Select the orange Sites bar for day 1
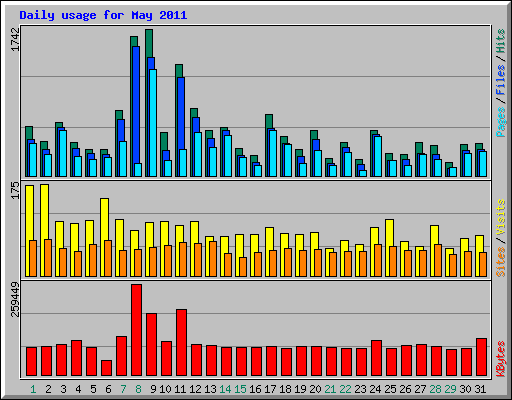512x400 pixels. click(33, 258)
